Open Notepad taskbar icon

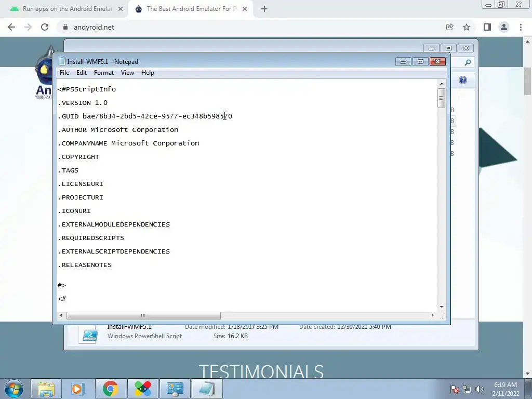click(207, 389)
